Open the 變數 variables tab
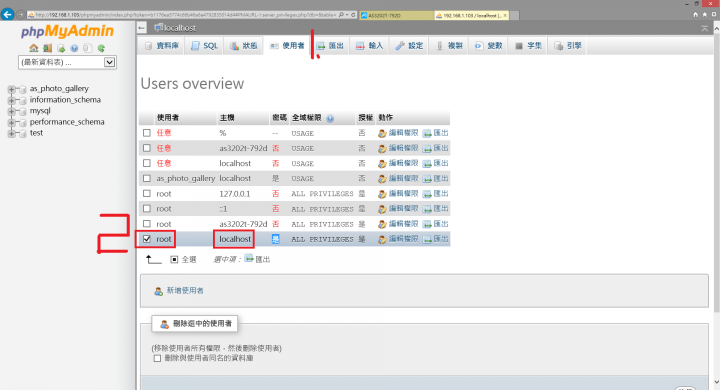The height and width of the screenshot is (390, 720). [x=488, y=46]
